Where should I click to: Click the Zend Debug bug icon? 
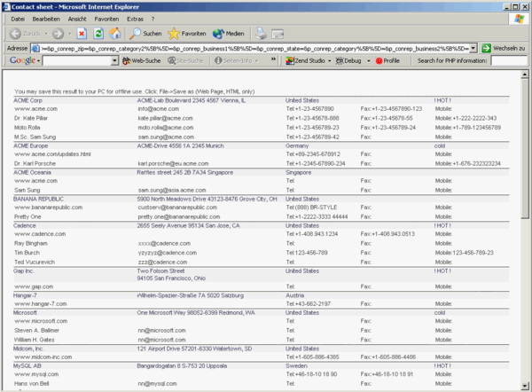(340, 61)
